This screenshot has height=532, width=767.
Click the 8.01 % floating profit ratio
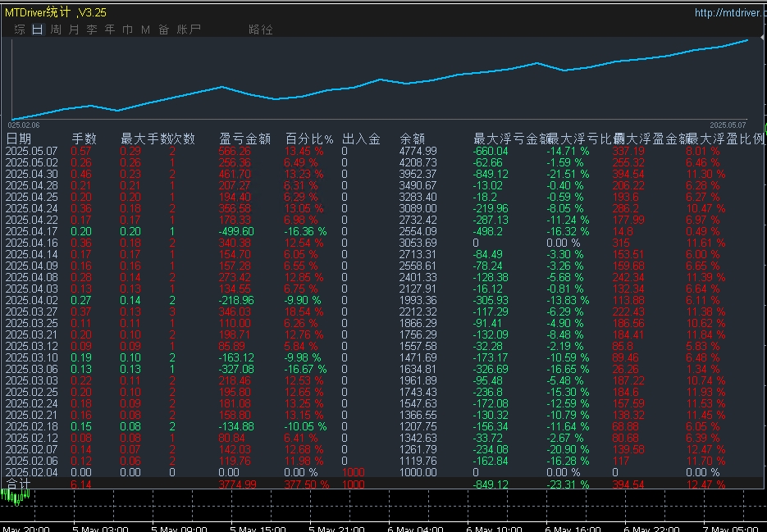(703, 151)
